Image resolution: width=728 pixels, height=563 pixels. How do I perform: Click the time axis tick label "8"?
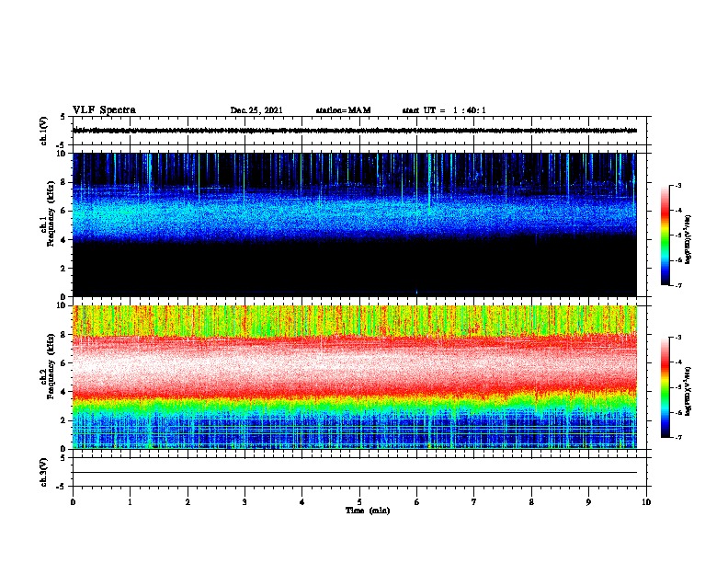point(531,502)
